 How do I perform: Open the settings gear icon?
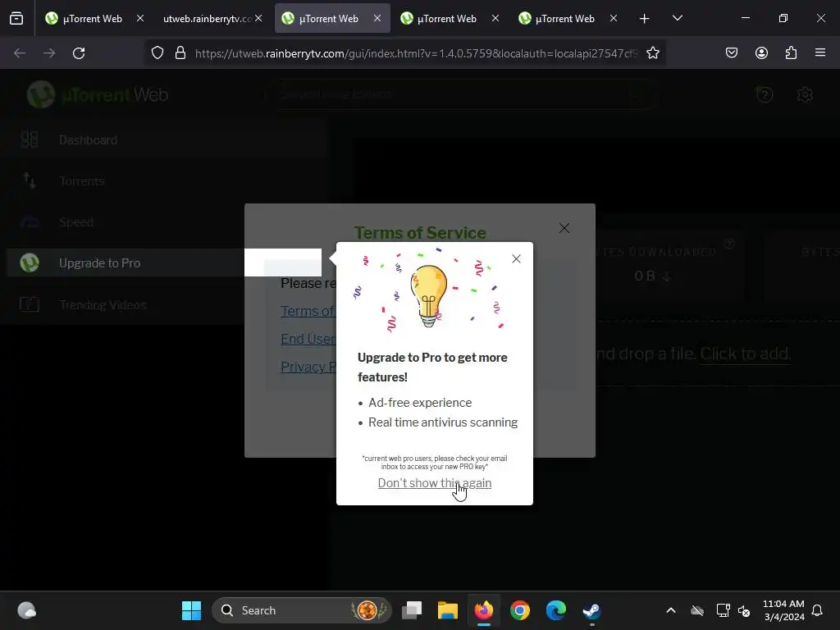pyautogui.click(x=806, y=95)
